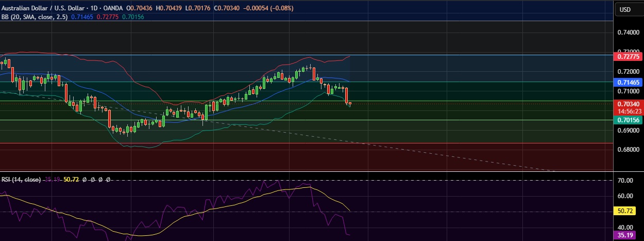Open the USD currency selector
The width and height of the screenshot is (644, 241).
[625, 9]
